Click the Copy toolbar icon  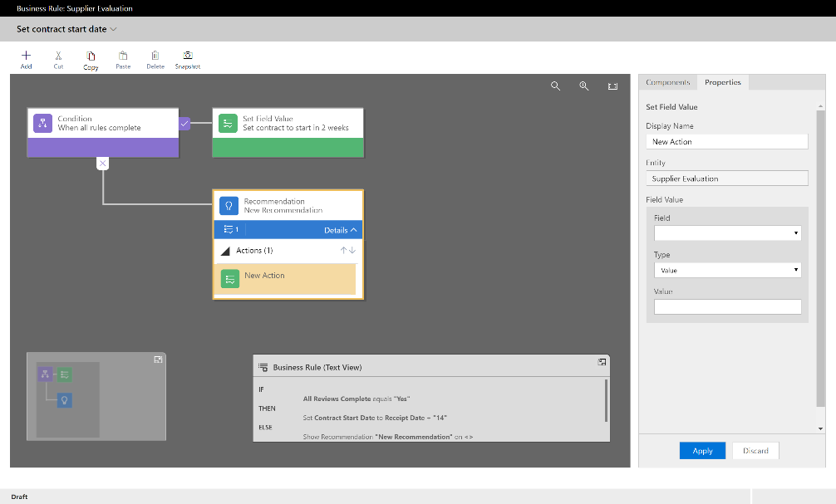click(91, 56)
